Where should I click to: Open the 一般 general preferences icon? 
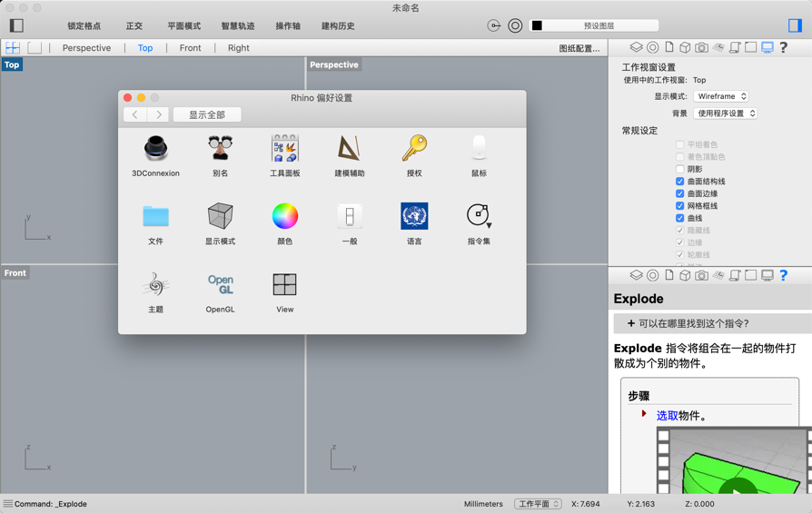350,216
